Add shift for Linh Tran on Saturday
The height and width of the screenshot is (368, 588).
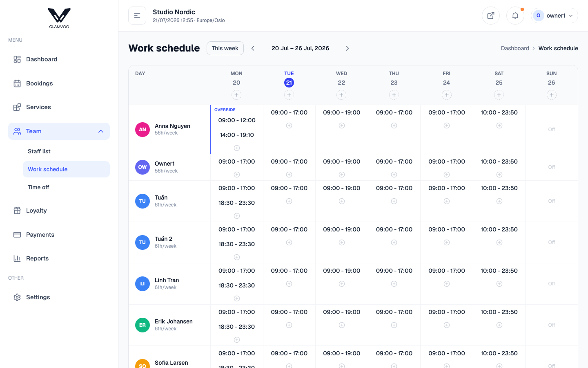coord(499,284)
